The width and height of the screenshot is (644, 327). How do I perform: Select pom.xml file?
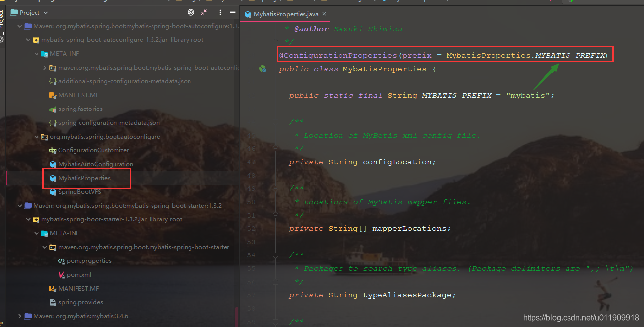(79, 274)
